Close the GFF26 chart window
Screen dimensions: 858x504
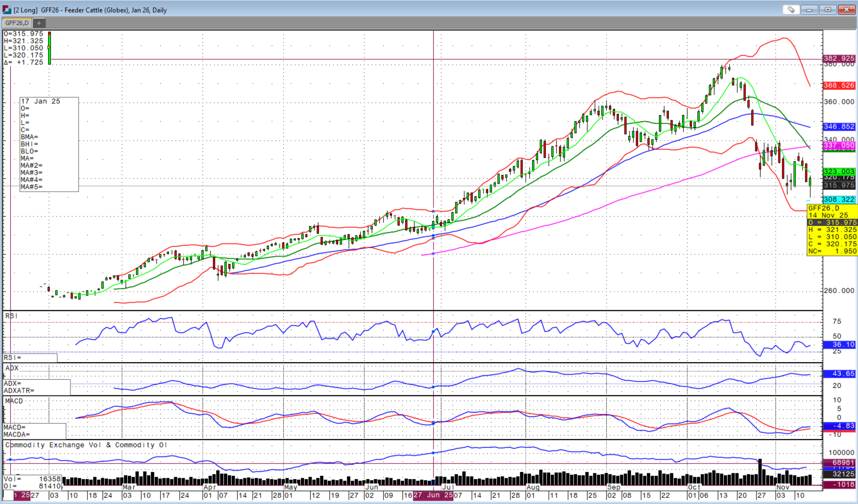coord(847,10)
